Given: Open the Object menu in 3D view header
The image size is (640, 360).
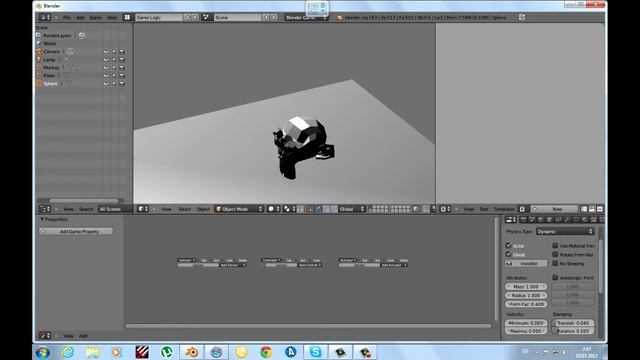Looking at the screenshot, I should (203, 209).
